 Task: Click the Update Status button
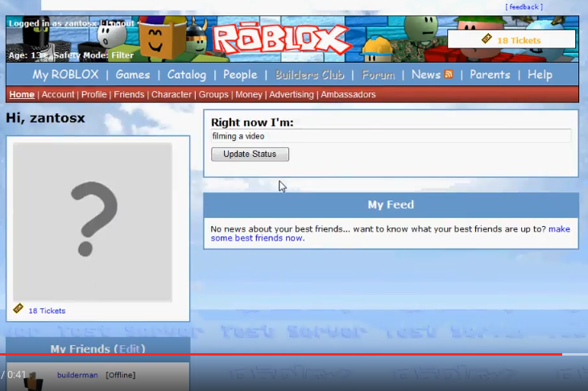click(x=250, y=154)
